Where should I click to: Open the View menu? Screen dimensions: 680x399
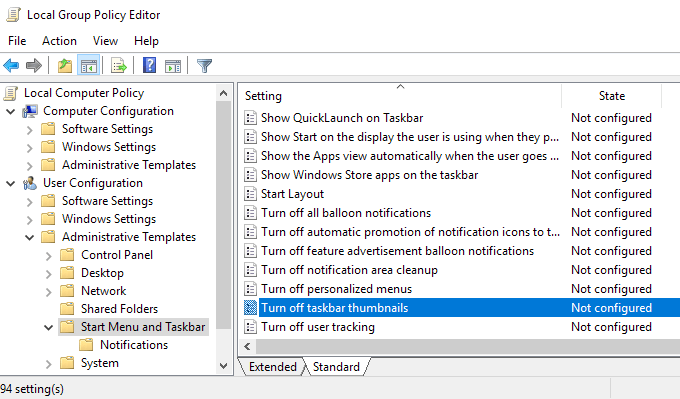105,41
